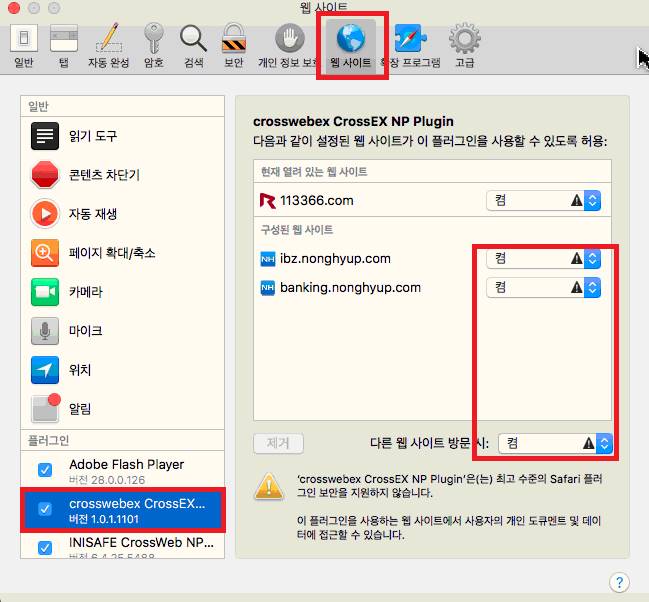Select the ibz.nonghyup.com website row

coord(432,258)
